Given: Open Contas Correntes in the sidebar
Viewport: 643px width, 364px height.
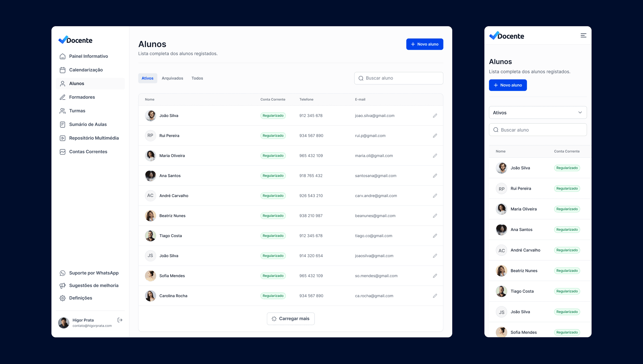Looking at the screenshot, I should pyautogui.click(x=88, y=152).
